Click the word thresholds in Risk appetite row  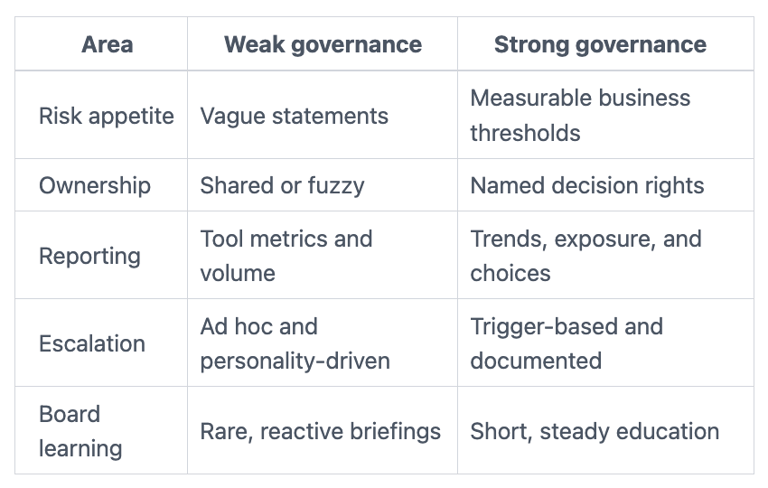click(x=525, y=133)
